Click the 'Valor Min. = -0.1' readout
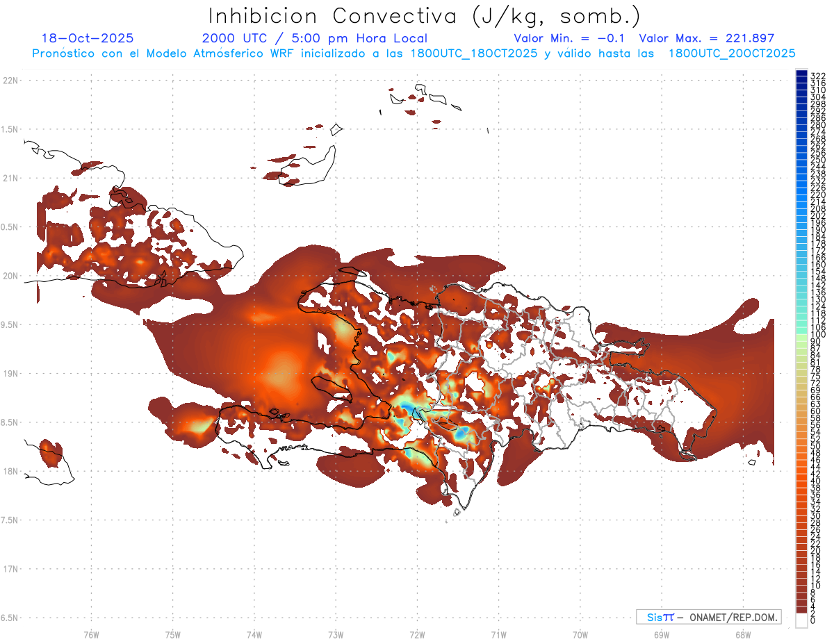The width and height of the screenshot is (834, 644). pyautogui.click(x=569, y=39)
